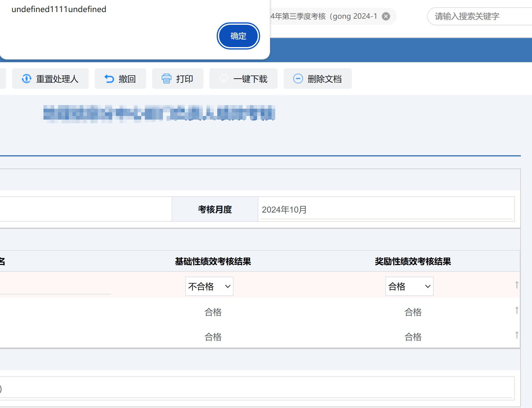Click the up arrow icon on third row
Screen dimensions: 532x408
tap(517, 335)
